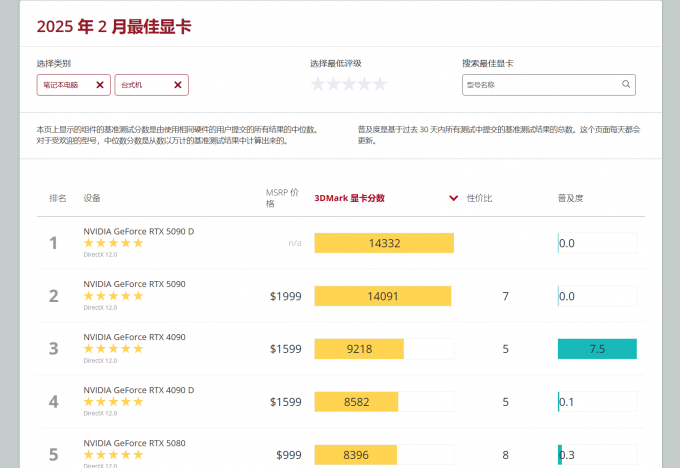This screenshot has height=468, width=680.
Task: Set minimum rating to four stars
Action: [x=365, y=84]
